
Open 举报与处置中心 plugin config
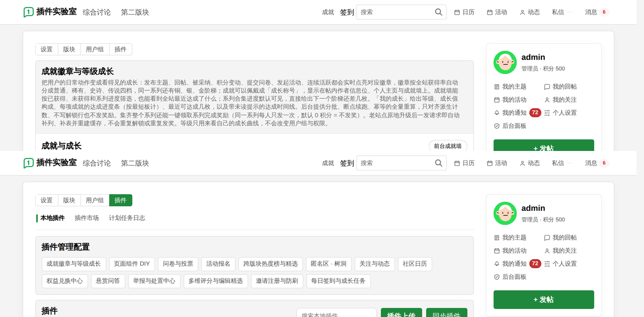tap(154, 281)
